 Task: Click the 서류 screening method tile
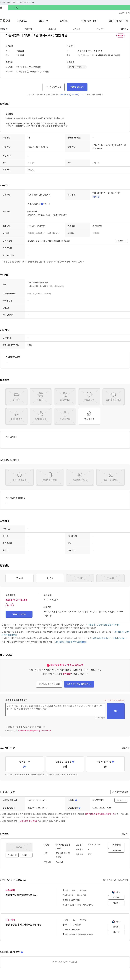click(x=19, y=578)
